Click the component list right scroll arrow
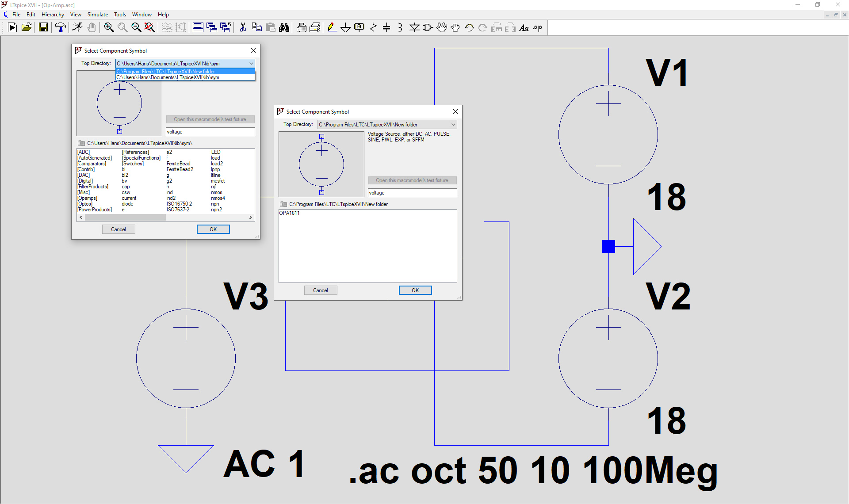This screenshot has height=504, width=849. click(251, 217)
